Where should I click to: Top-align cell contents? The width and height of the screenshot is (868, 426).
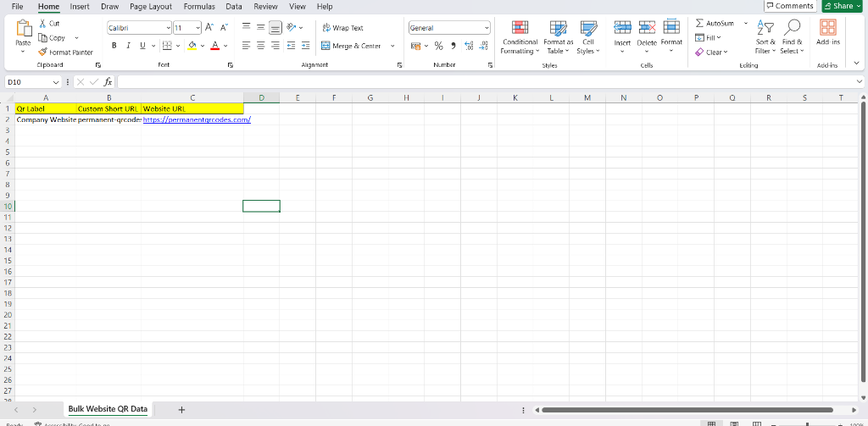(247, 27)
